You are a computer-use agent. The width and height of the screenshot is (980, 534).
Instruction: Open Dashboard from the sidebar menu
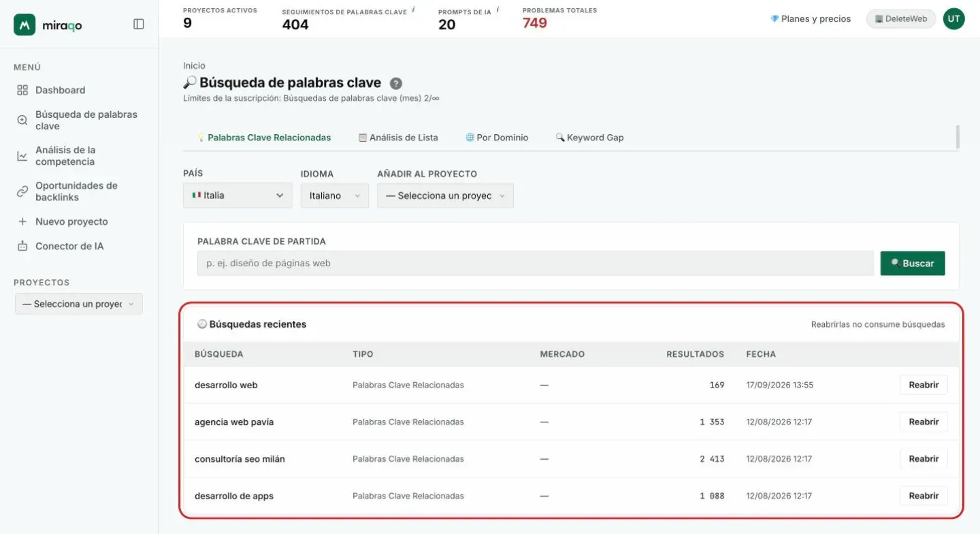[x=60, y=90]
